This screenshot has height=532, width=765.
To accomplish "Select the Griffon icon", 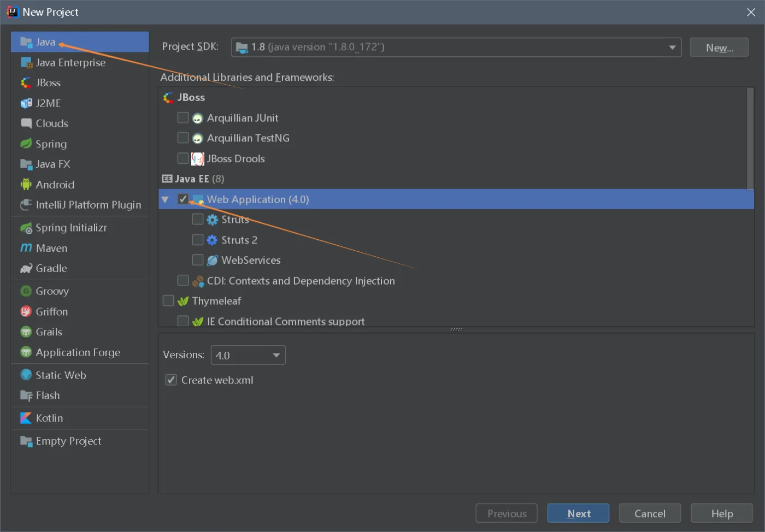I will coord(26,311).
